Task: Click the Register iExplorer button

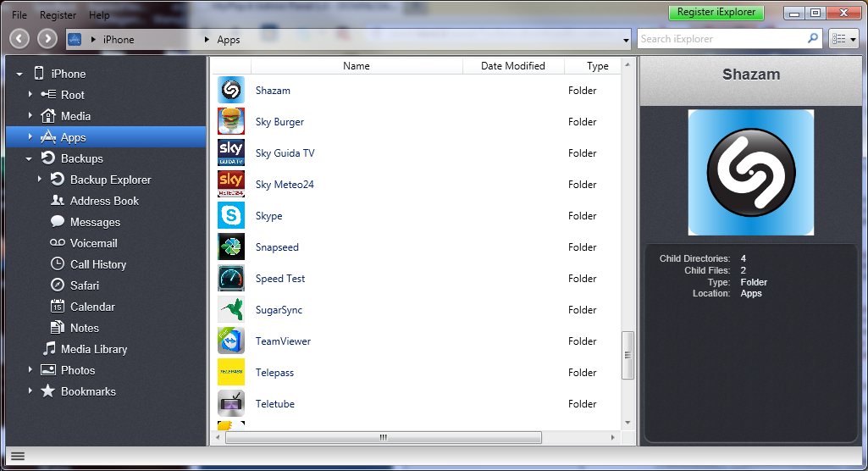Action: point(716,12)
